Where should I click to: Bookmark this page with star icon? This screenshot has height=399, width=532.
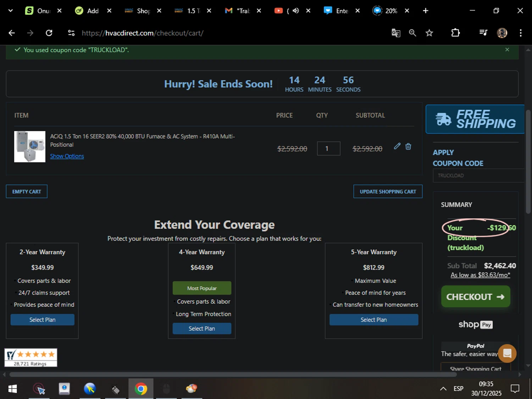(x=429, y=33)
